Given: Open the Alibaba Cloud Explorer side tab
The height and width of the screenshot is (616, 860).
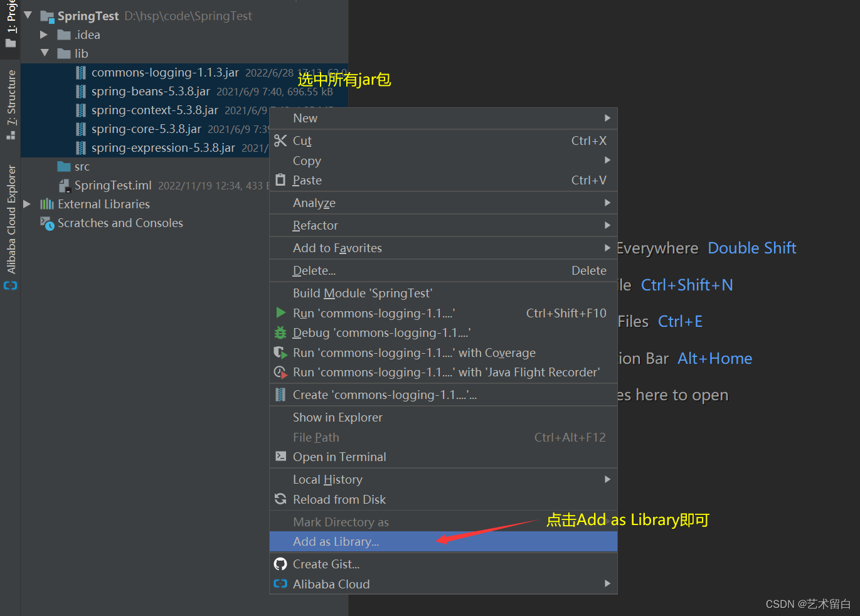Looking at the screenshot, I should pos(11,227).
